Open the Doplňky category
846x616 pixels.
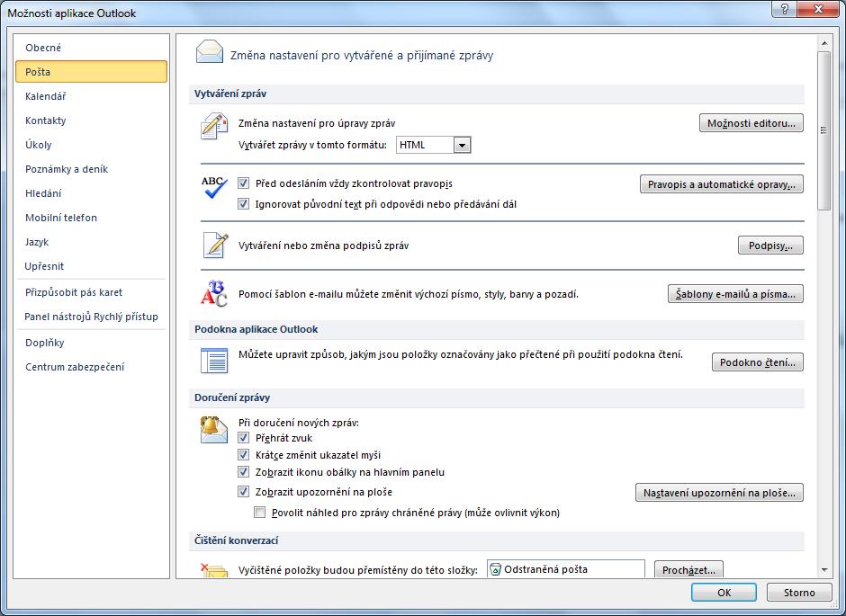click(x=91, y=343)
